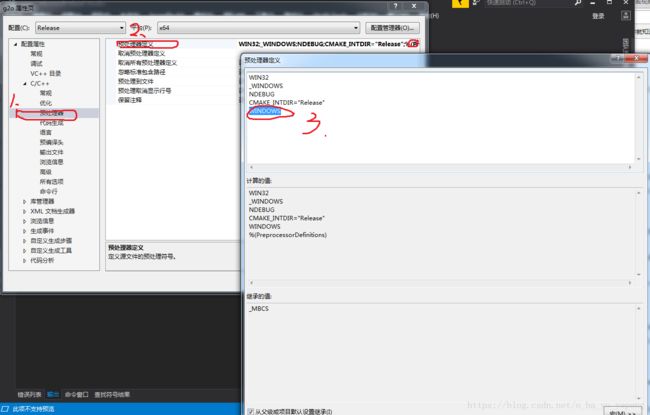Expand the 生成事件 node

click(25, 231)
